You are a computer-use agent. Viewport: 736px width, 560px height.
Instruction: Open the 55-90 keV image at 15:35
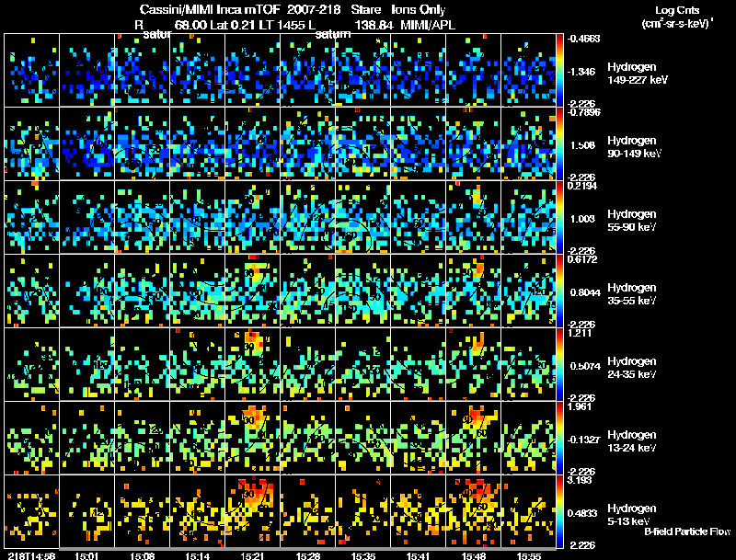click(x=362, y=218)
